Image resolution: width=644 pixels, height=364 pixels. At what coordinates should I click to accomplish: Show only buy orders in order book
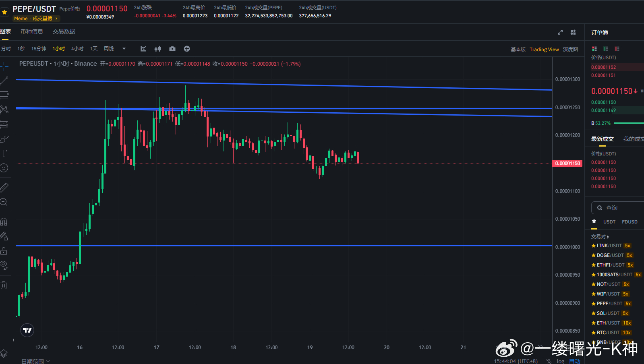[x=606, y=49]
